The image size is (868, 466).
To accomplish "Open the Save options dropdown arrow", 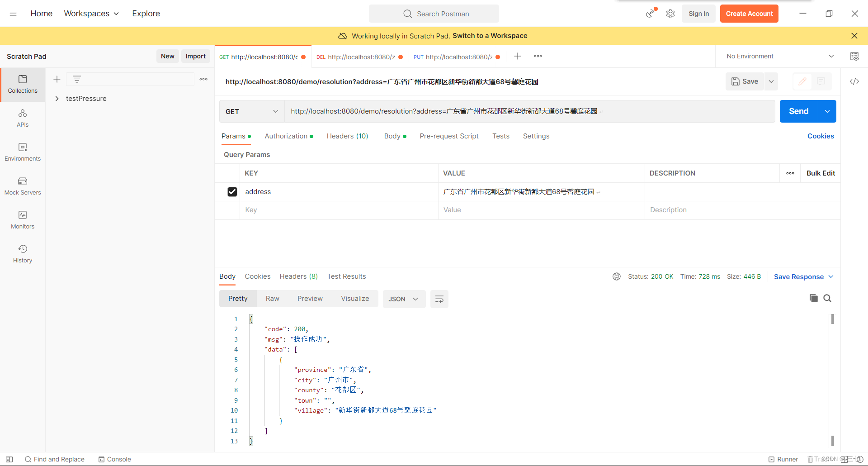I will [771, 81].
